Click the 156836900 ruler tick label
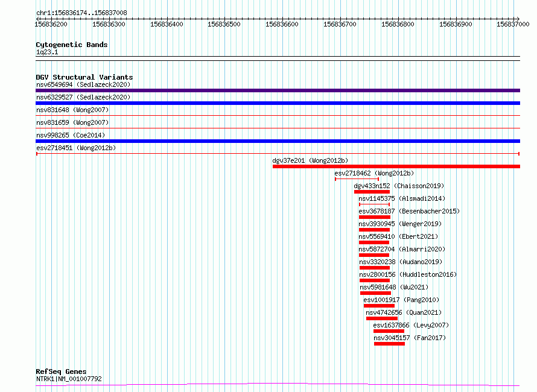 456,24
